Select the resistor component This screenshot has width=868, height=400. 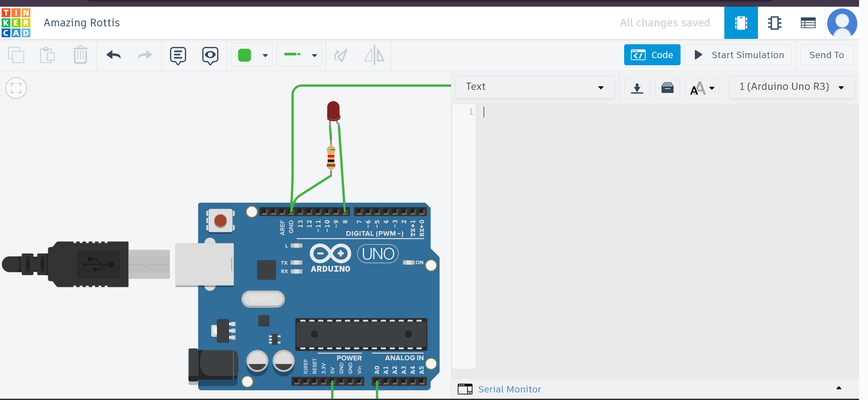click(331, 157)
